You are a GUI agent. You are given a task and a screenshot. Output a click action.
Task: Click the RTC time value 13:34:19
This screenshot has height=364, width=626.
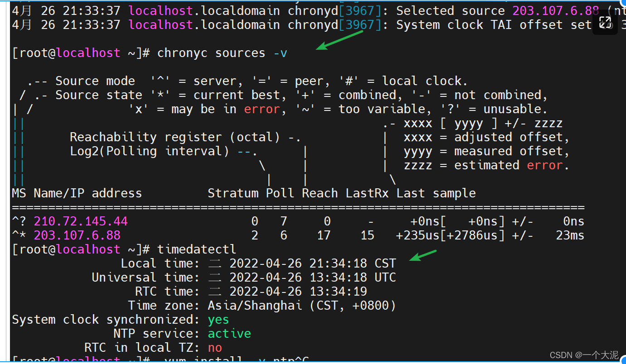pos(338,292)
